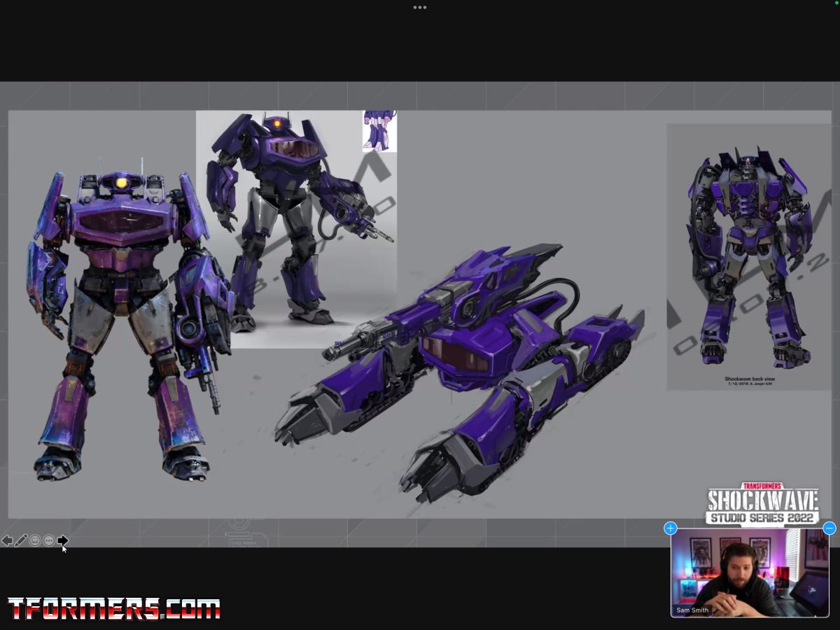Click the green camera indicator dot at the top right
Image resolution: width=840 pixels, height=630 pixels.
[x=836, y=2]
